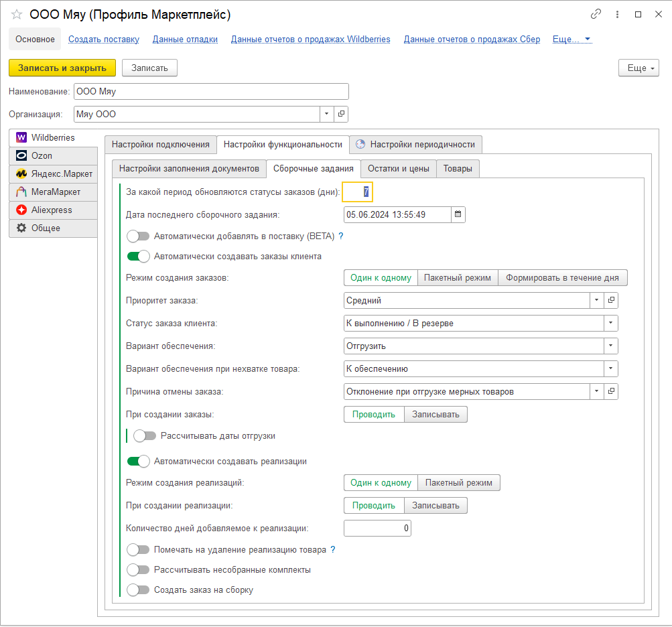Open the Общее settings section
This screenshot has width=672, height=627.
coord(53,228)
